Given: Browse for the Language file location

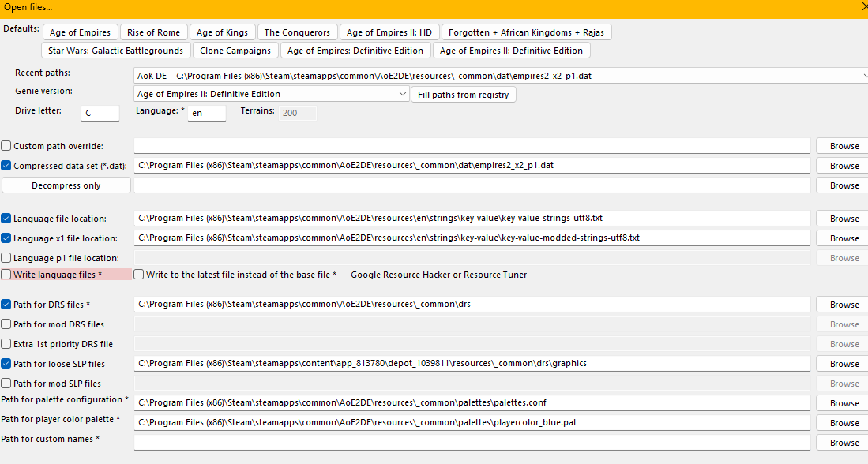Looking at the screenshot, I should 844,219.
